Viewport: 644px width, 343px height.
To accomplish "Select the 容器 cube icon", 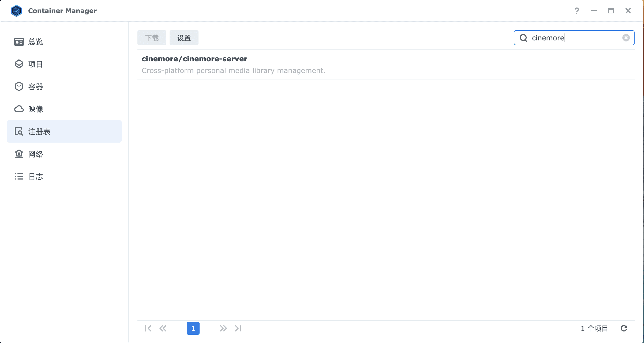I will coord(19,87).
